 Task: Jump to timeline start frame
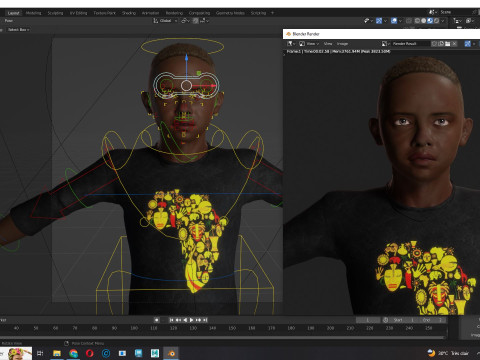(171, 320)
